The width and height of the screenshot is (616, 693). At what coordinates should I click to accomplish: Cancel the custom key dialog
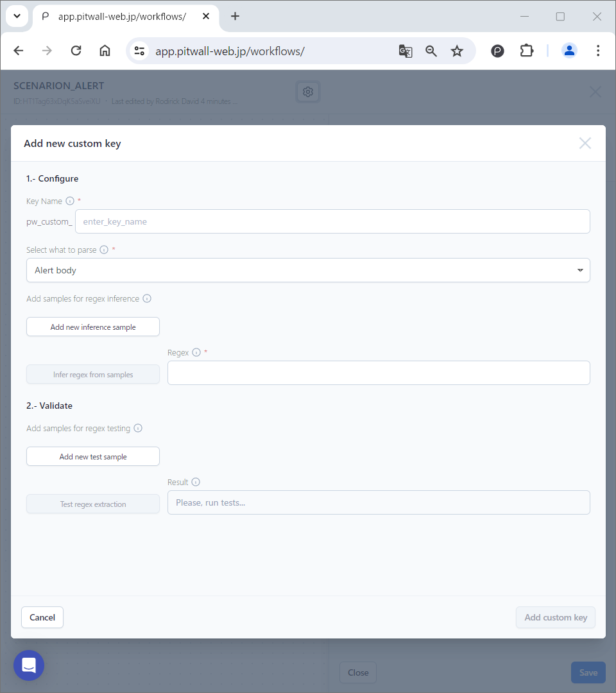point(42,617)
